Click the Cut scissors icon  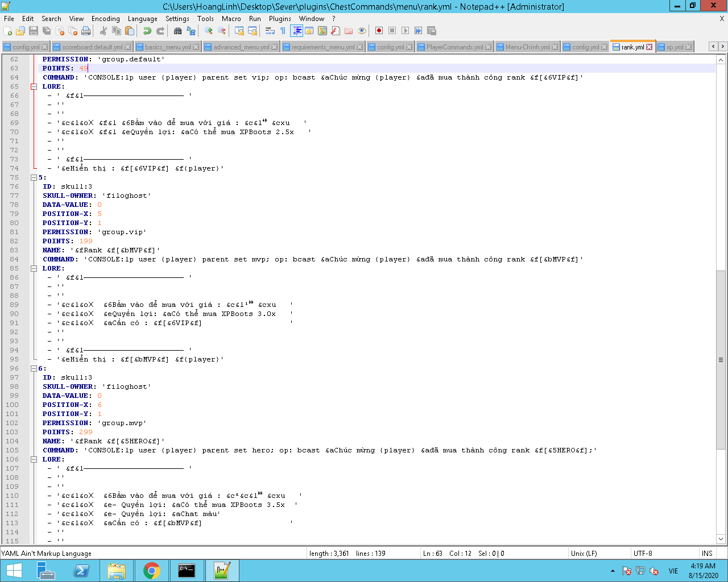(x=104, y=31)
